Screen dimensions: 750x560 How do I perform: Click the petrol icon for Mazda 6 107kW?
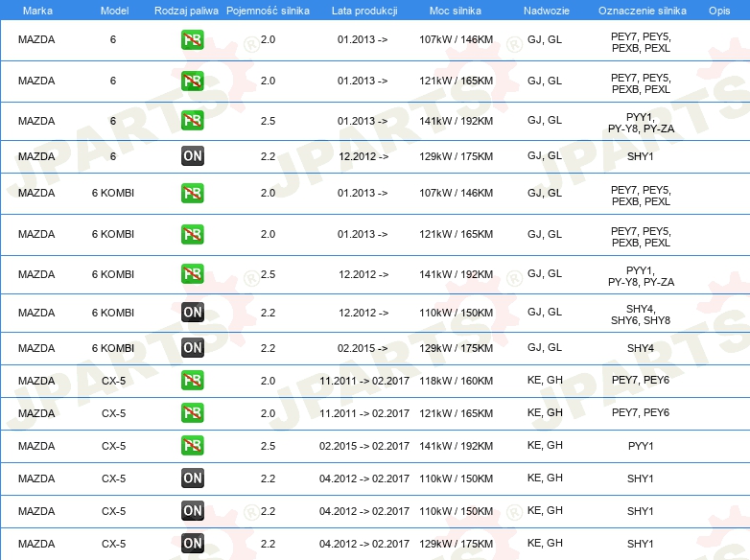(192, 41)
